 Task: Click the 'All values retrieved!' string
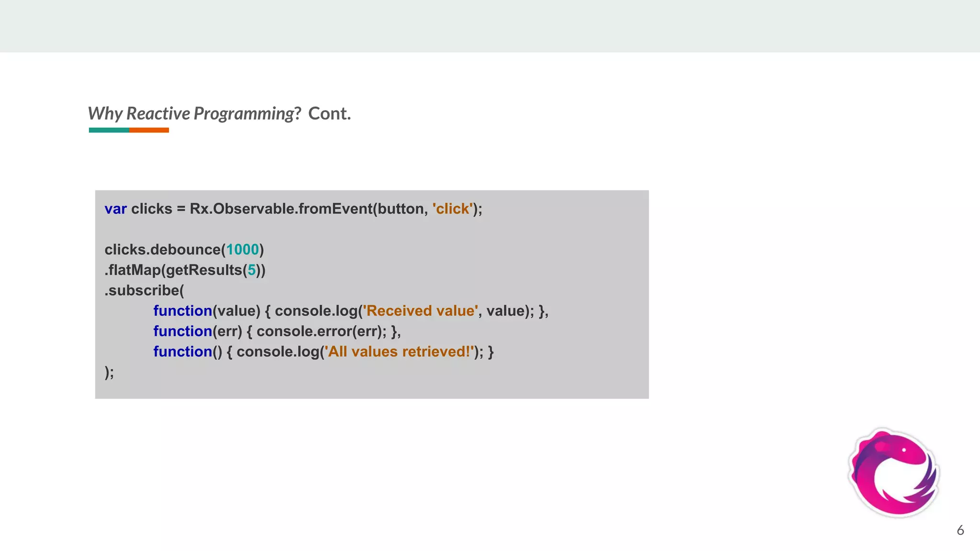399,352
